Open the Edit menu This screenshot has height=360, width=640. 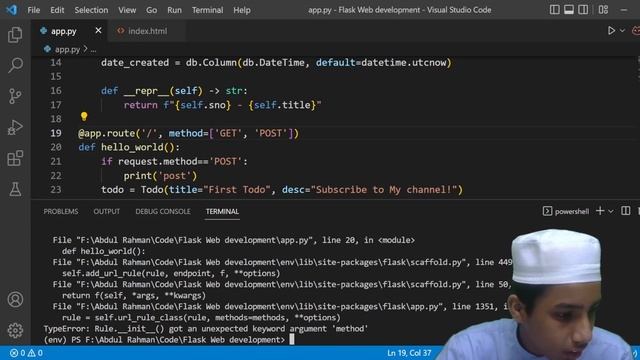57,10
